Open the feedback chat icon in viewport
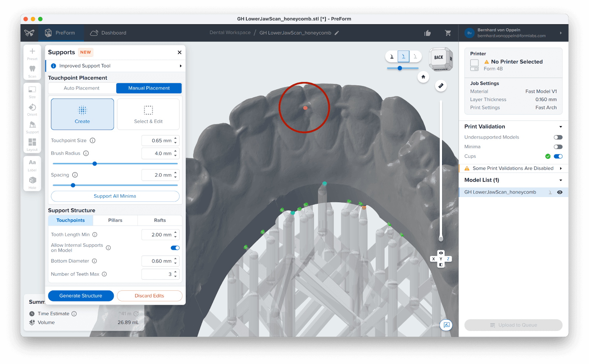589x364 pixels. [x=446, y=325]
